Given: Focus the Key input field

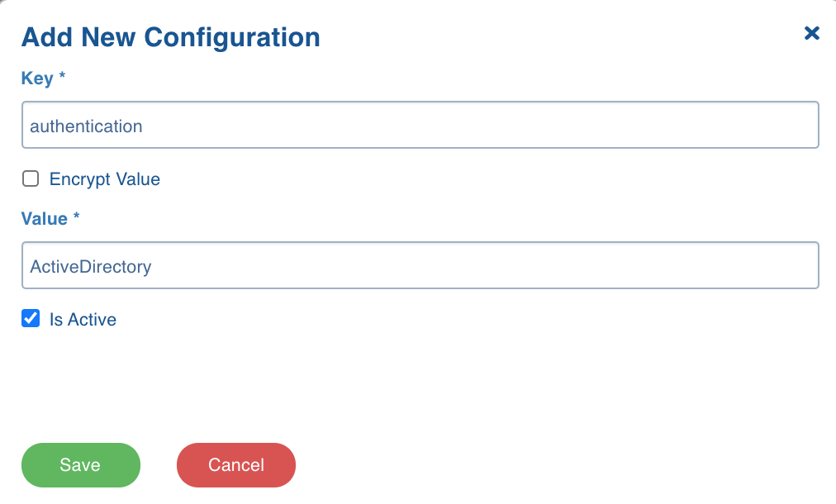Looking at the screenshot, I should coord(420,125).
